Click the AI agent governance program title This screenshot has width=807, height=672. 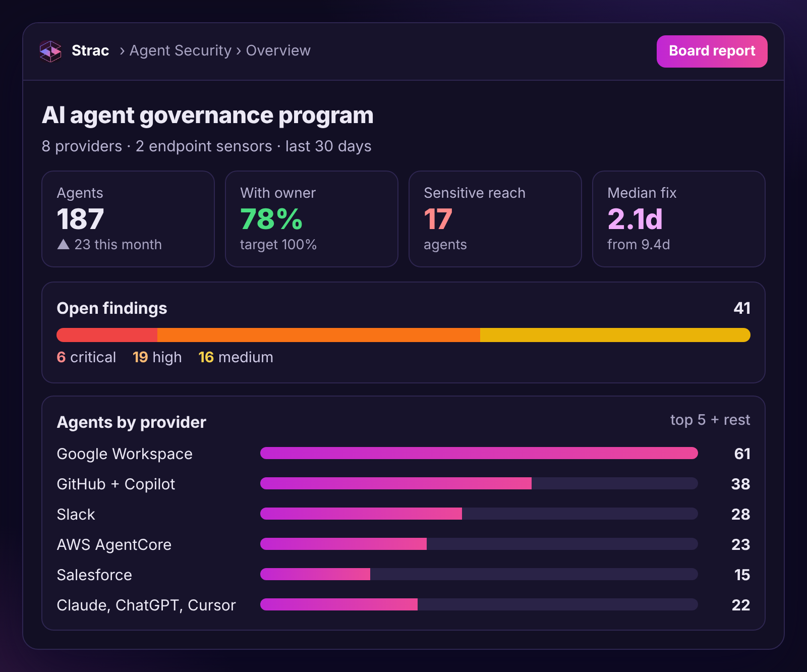click(x=208, y=116)
